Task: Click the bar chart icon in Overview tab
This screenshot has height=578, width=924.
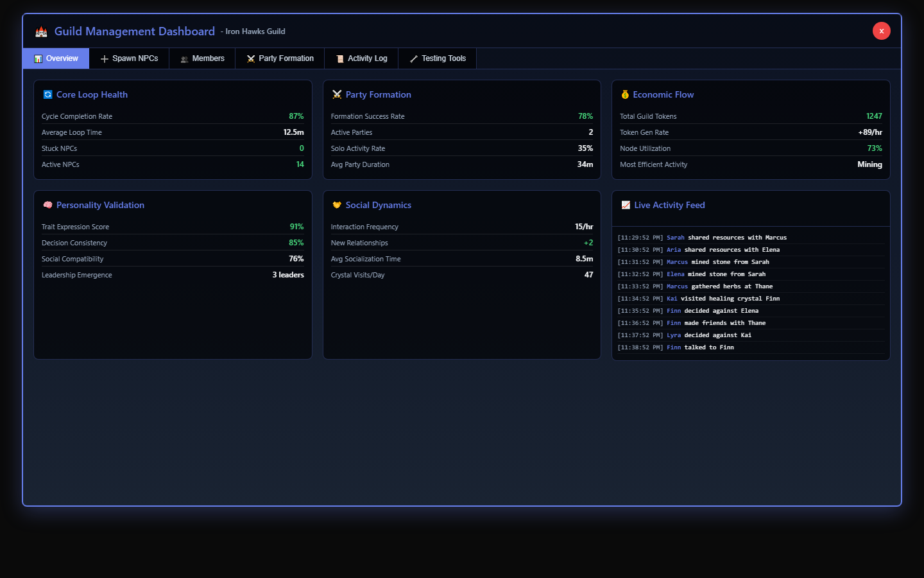Action: click(x=38, y=58)
